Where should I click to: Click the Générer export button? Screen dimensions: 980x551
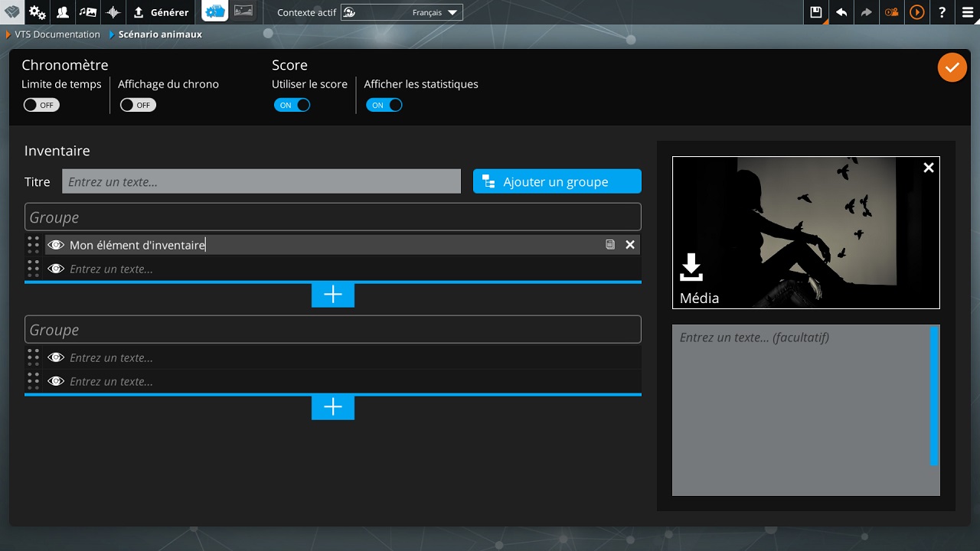click(x=161, y=11)
